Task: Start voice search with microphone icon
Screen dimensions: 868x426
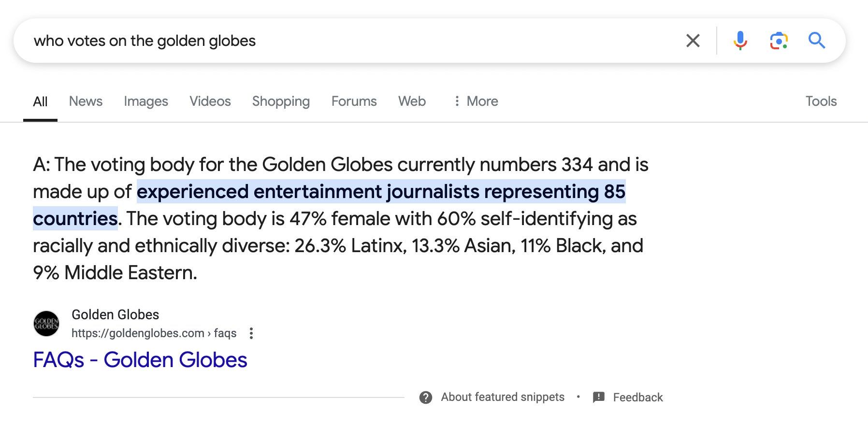Action: click(740, 41)
